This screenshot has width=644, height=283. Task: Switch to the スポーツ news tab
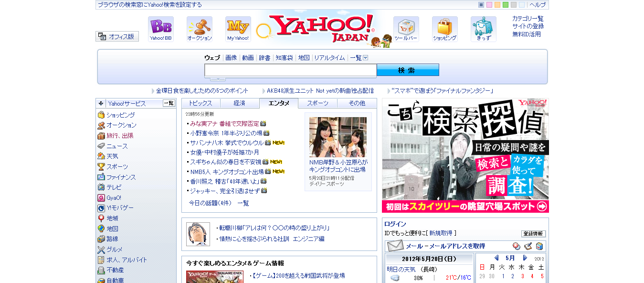(x=318, y=103)
